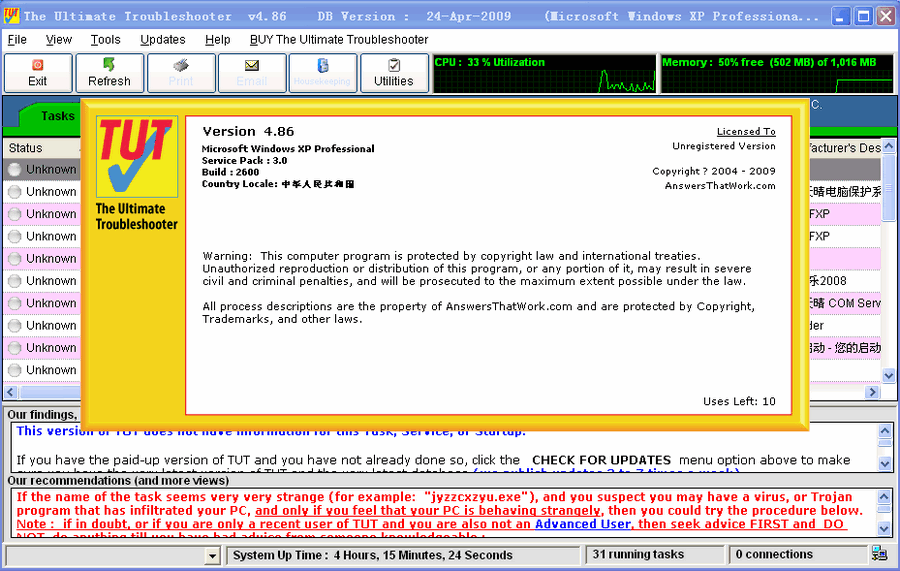Click the cell ending in '2008'

[845, 281]
